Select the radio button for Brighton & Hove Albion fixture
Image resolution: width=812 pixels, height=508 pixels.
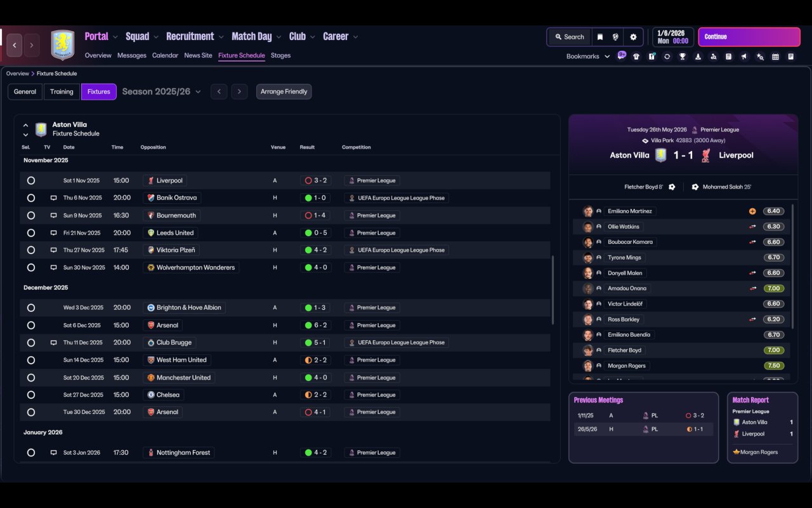pos(31,308)
